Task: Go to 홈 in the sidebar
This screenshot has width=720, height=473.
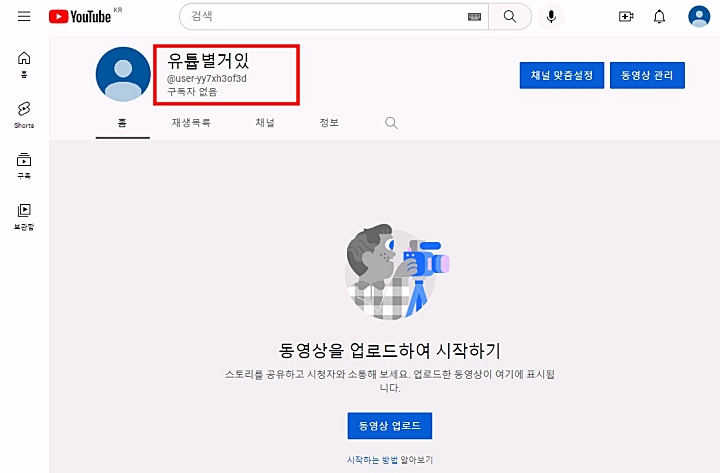Action: click(24, 64)
